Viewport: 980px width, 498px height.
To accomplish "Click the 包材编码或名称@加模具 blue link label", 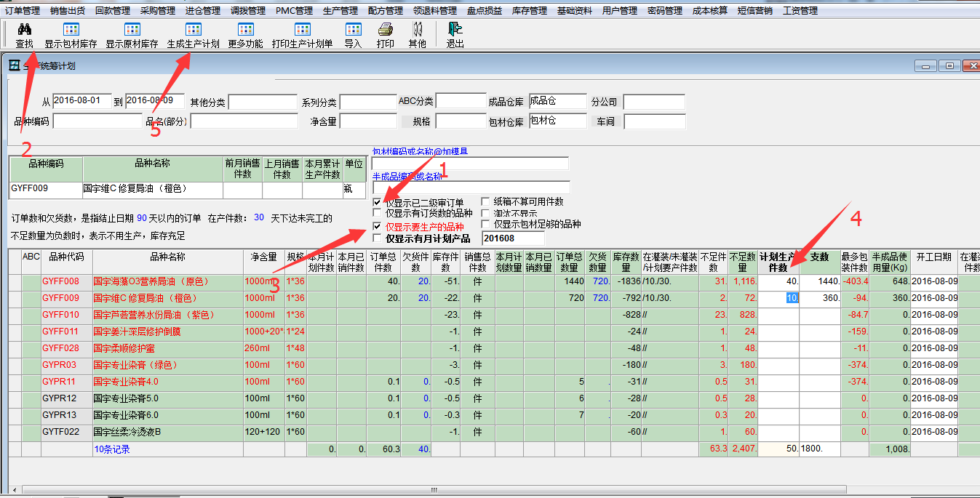I will pos(420,151).
